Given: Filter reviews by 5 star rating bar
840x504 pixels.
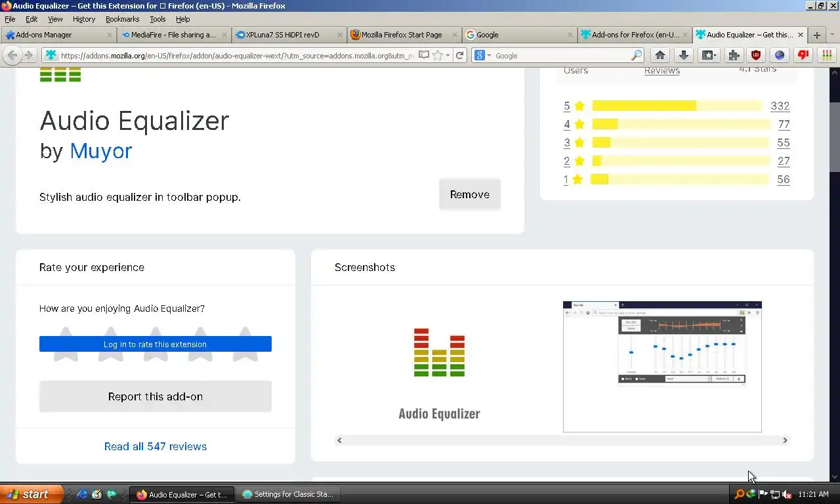Looking at the screenshot, I should (677, 106).
